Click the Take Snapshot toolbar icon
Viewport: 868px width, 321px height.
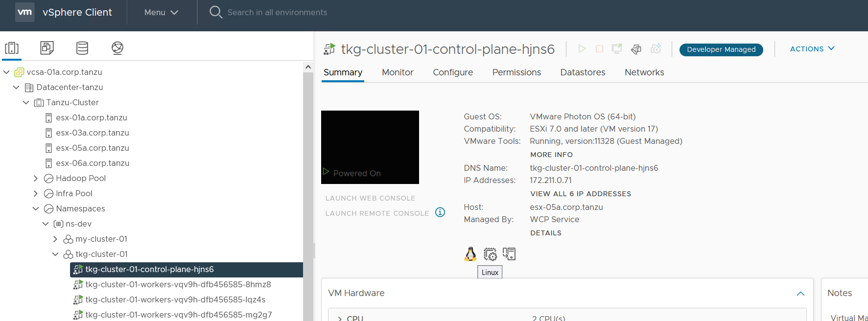pyautogui.click(x=656, y=48)
